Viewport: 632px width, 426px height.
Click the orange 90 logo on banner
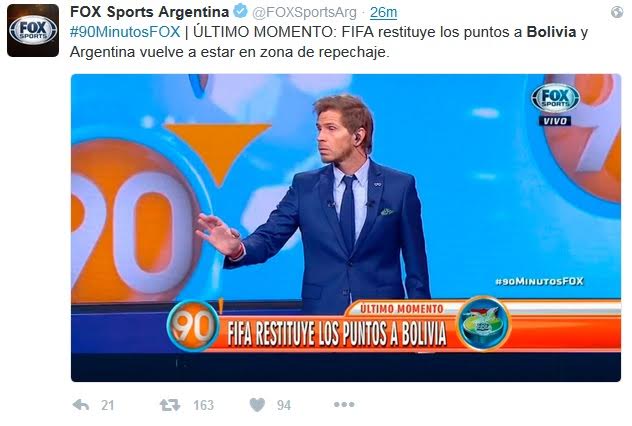[x=193, y=325]
